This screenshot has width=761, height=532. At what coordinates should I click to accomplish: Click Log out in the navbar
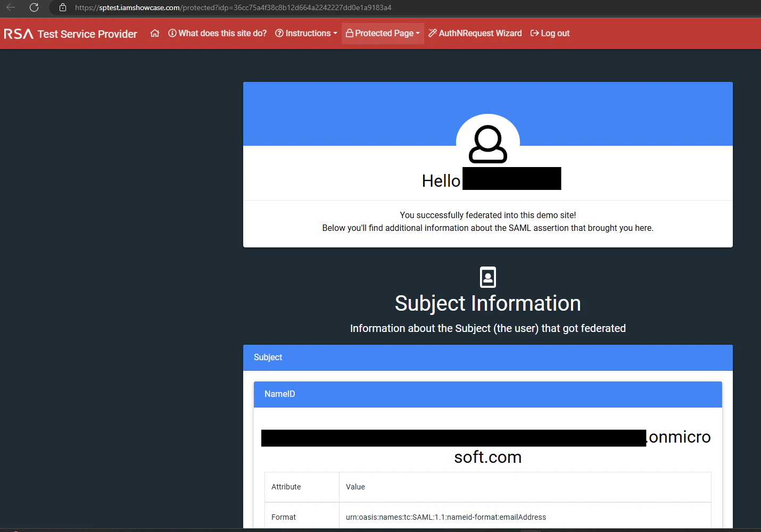tap(550, 33)
